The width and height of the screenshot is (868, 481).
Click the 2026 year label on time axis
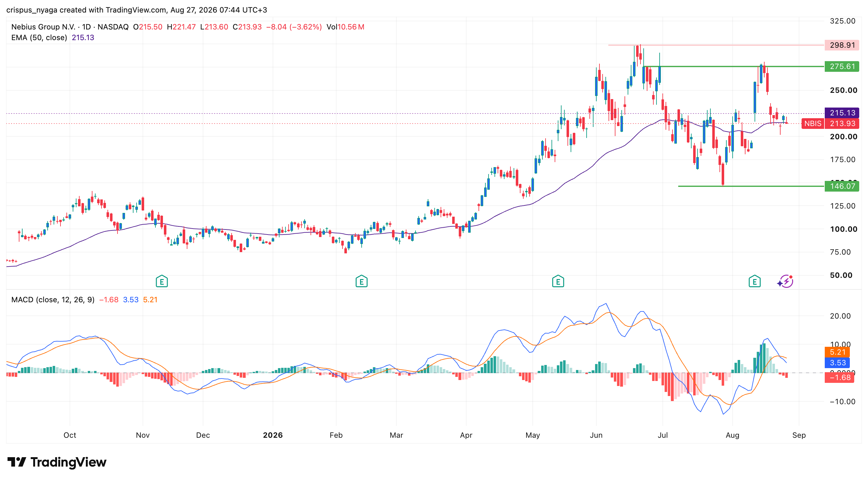coord(273,435)
